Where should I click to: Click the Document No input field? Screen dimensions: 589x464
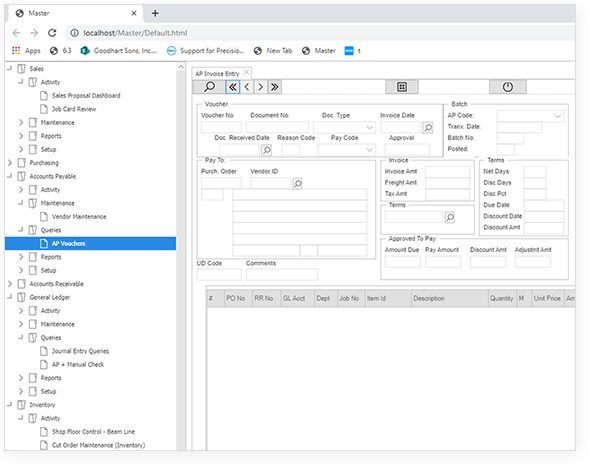(277, 128)
